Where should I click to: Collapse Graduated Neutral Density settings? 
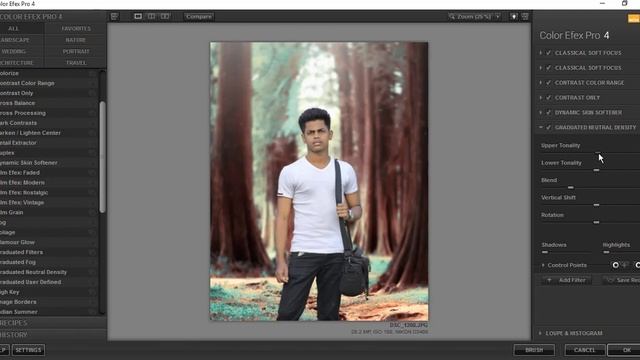[x=541, y=127]
